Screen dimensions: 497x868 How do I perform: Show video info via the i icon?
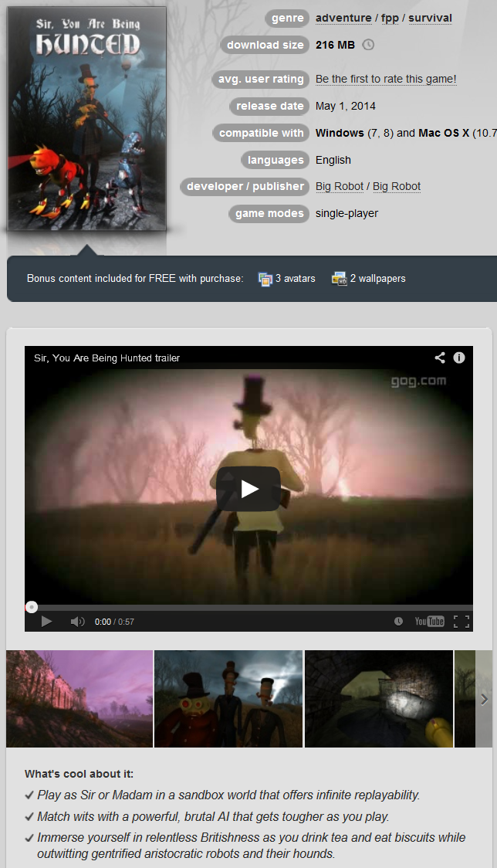click(x=459, y=358)
